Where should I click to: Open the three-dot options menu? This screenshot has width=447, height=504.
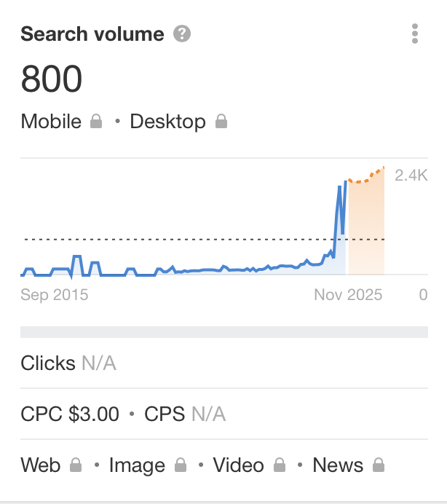[415, 34]
